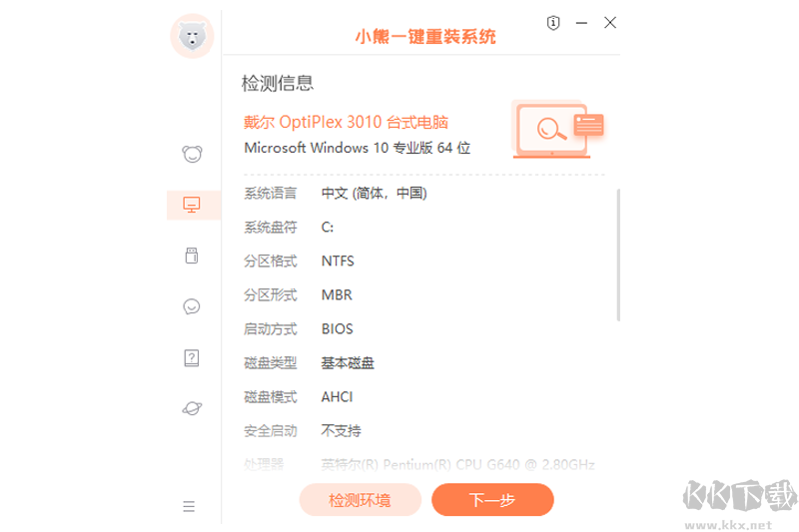Click the vertical scrollbar of the info list

coord(618,256)
